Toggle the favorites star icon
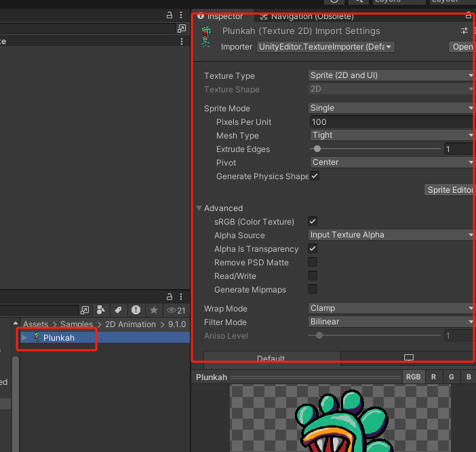 click(x=154, y=310)
